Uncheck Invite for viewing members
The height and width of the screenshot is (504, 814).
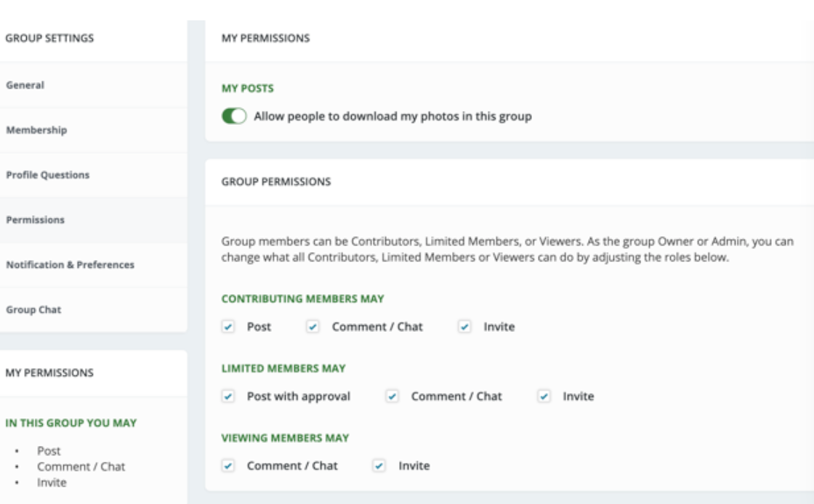379,466
